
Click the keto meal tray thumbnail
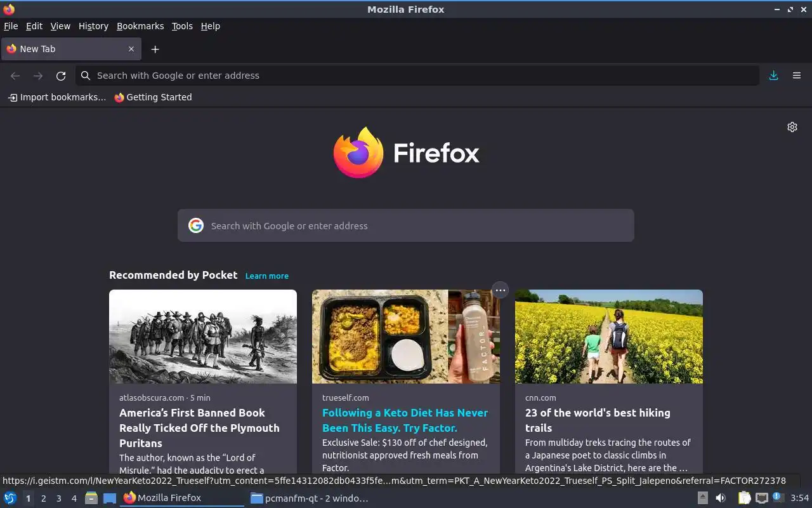[x=406, y=337]
